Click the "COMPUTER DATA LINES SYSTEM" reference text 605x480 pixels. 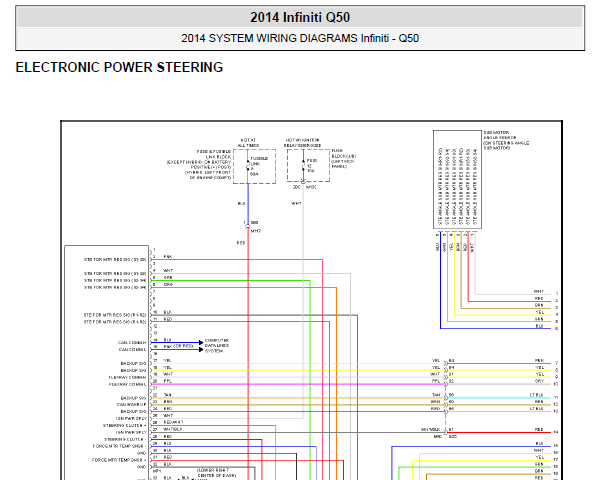[x=217, y=346]
